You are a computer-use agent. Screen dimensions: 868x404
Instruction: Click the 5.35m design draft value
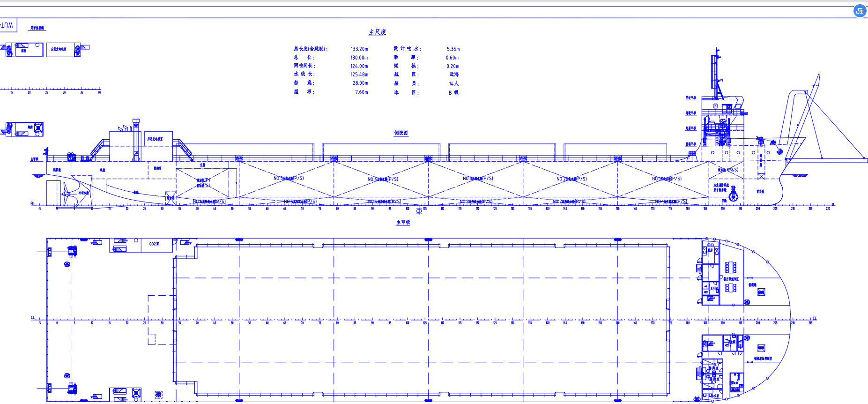pos(453,49)
